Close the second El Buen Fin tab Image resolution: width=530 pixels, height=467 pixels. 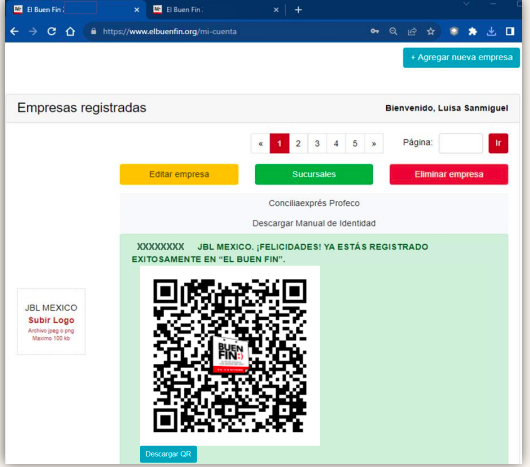click(276, 10)
